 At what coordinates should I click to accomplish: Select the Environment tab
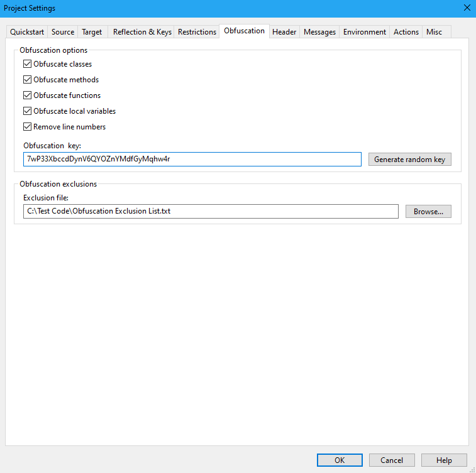[365, 32]
